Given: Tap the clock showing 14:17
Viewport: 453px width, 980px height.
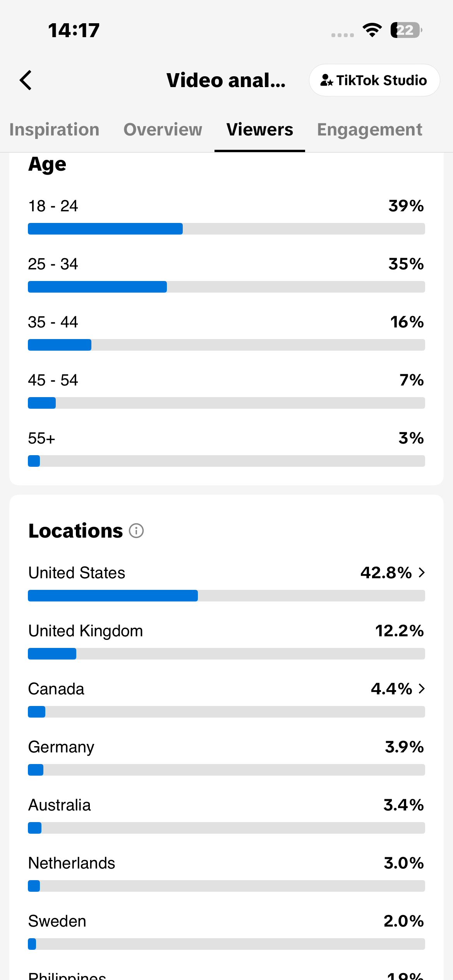Looking at the screenshot, I should [x=74, y=30].
